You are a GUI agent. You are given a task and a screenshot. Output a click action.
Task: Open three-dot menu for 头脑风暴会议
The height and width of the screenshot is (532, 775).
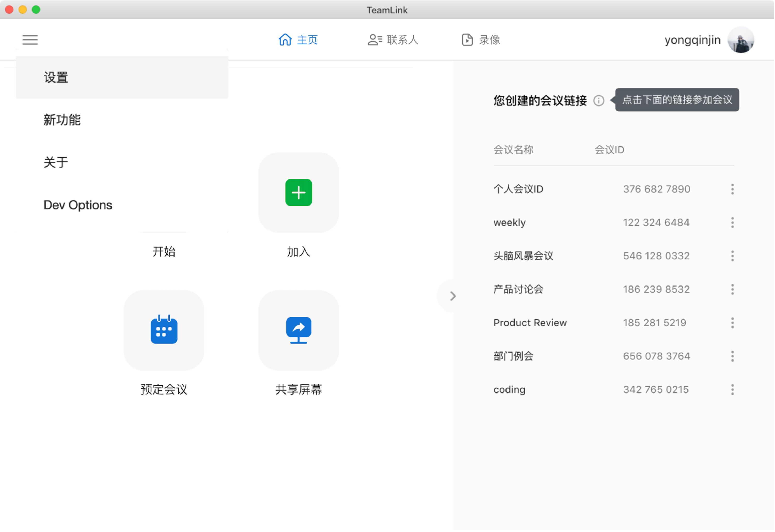(733, 256)
